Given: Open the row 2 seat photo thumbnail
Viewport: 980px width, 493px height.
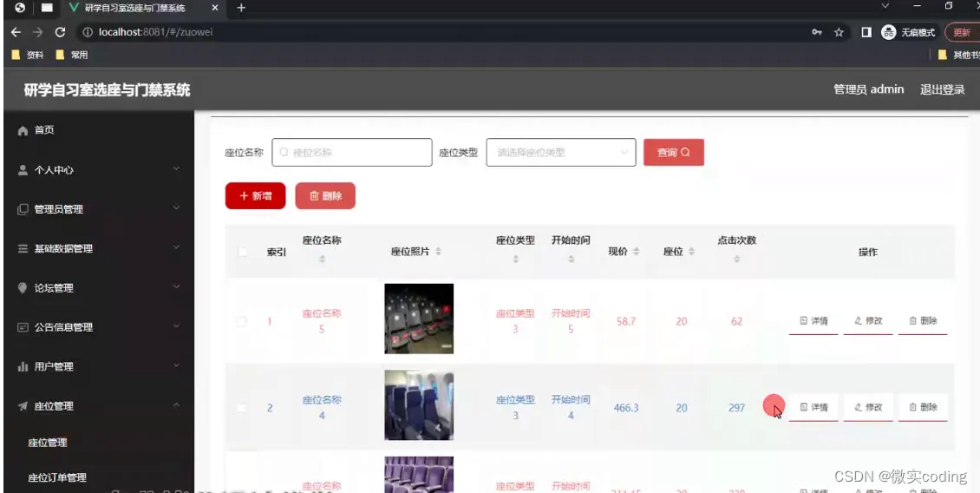Looking at the screenshot, I should point(419,404).
